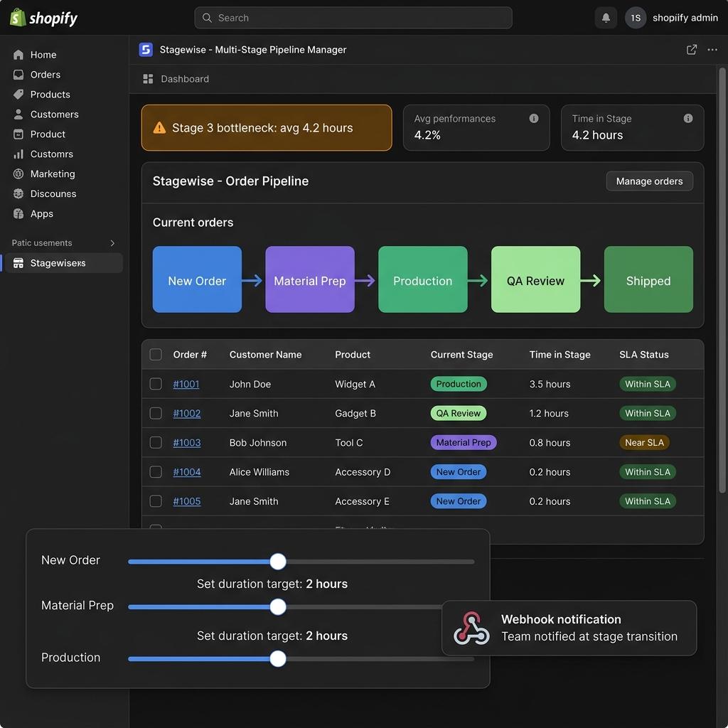Image resolution: width=728 pixels, height=728 pixels.
Task: Click the Search input field
Action: coord(353,18)
